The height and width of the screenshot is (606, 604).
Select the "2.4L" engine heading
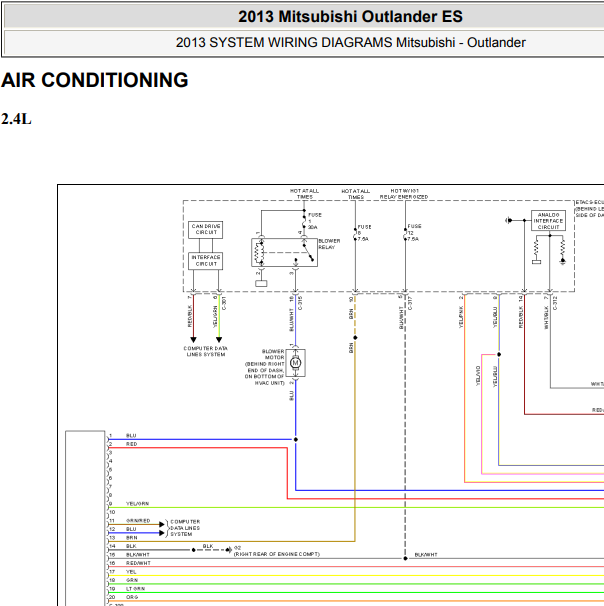coord(16,119)
